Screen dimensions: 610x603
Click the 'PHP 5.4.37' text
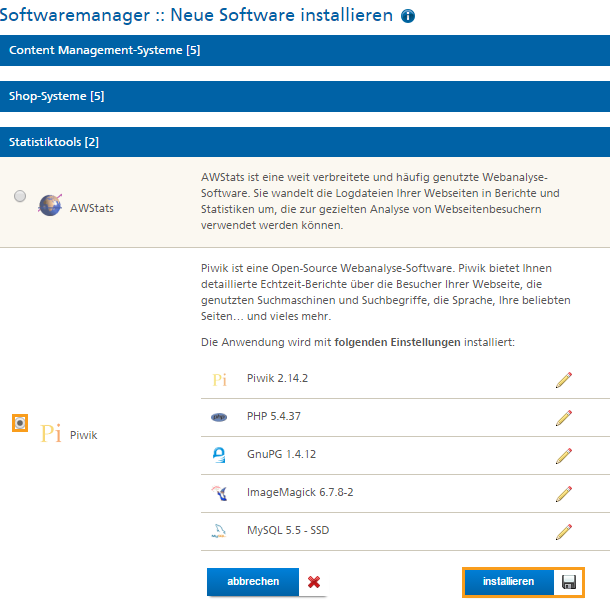click(x=274, y=416)
